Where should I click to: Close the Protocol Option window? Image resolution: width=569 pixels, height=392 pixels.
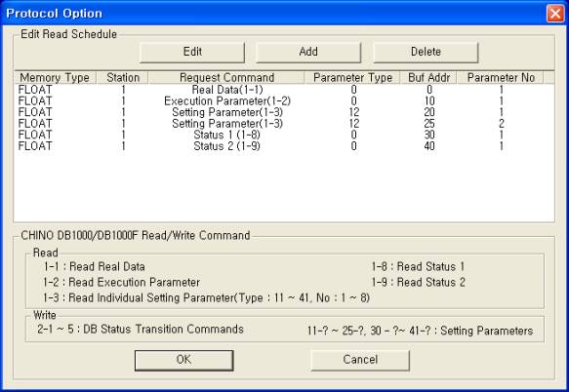(555, 14)
